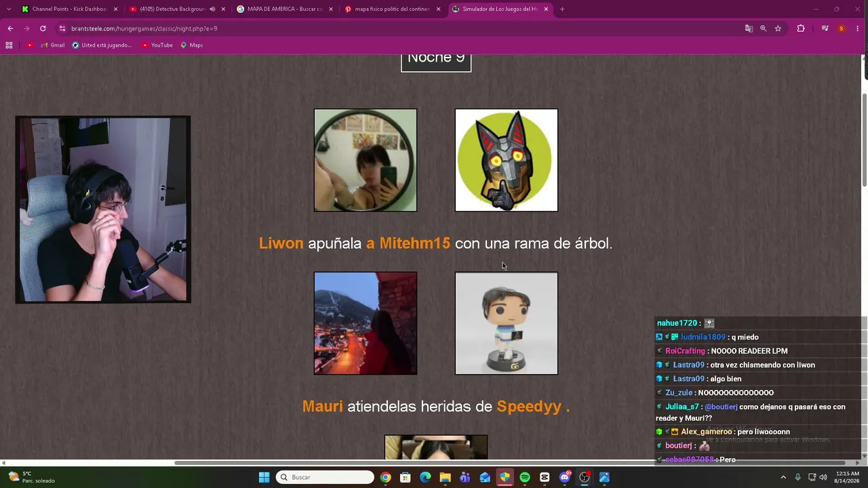The height and width of the screenshot is (488, 868).
Task: Show hidden system tray icons
Action: [783, 477]
